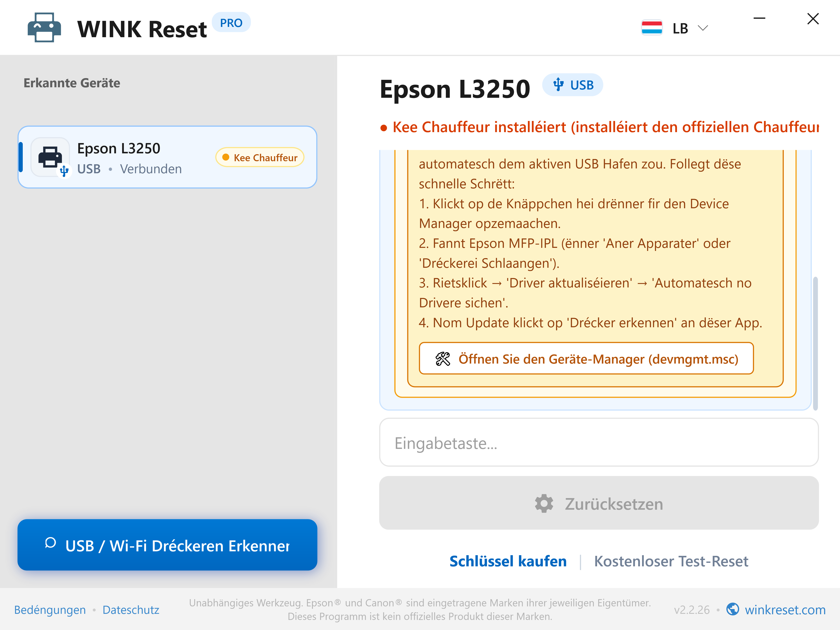The width and height of the screenshot is (840, 630).
Task: Click the gear icon on Zurücksetzen button
Action: pyautogui.click(x=544, y=504)
